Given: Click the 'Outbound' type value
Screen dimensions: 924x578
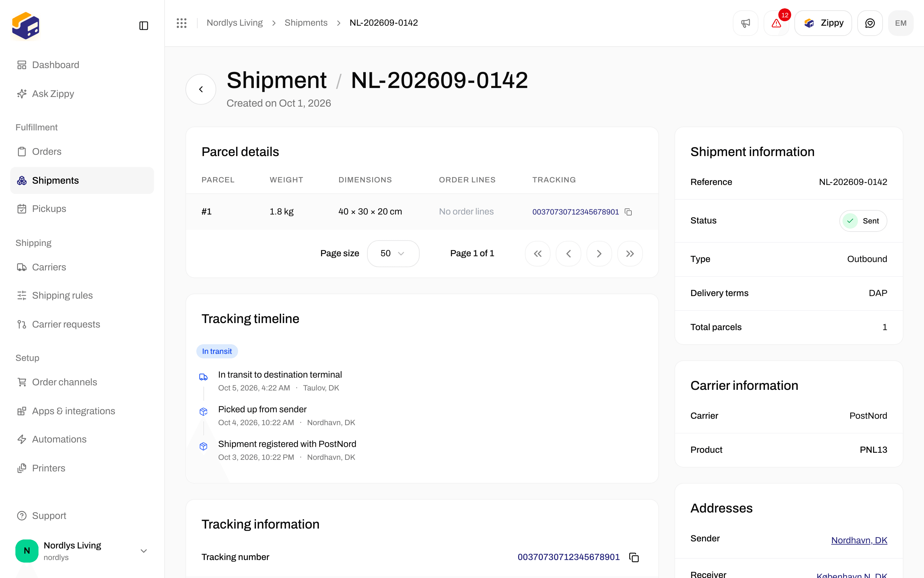Looking at the screenshot, I should 867,259.
